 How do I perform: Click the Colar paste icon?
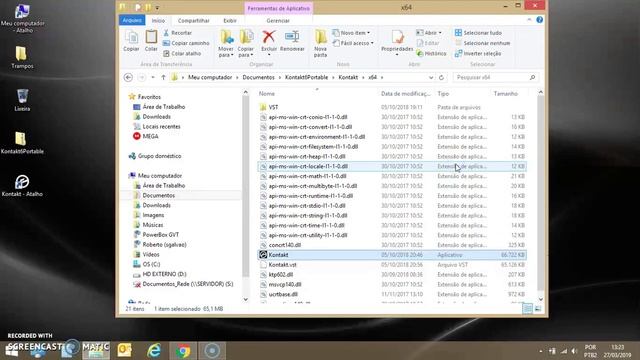click(x=151, y=41)
